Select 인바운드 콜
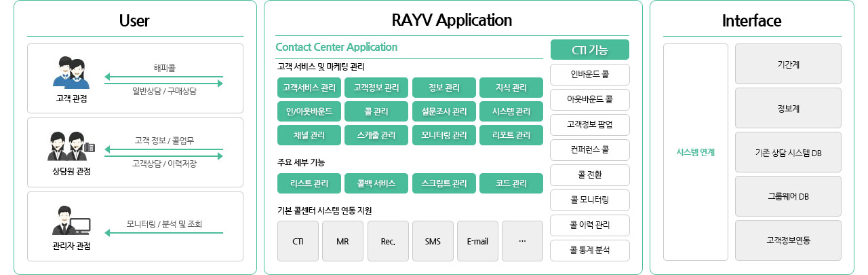The width and height of the screenshot is (868, 275). 590,74
